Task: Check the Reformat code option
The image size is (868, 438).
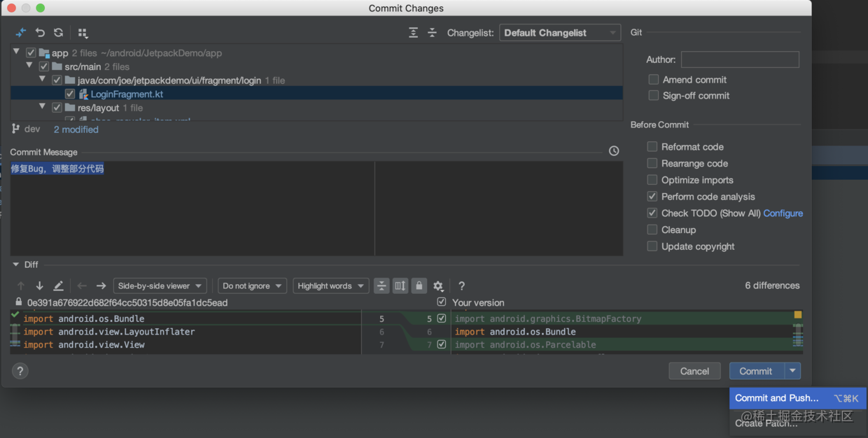Action: click(x=652, y=147)
